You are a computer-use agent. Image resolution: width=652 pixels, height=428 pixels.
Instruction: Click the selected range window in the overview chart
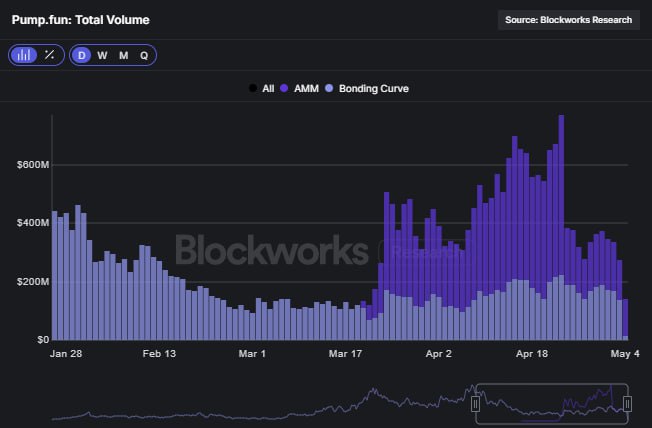(x=551, y=403)
